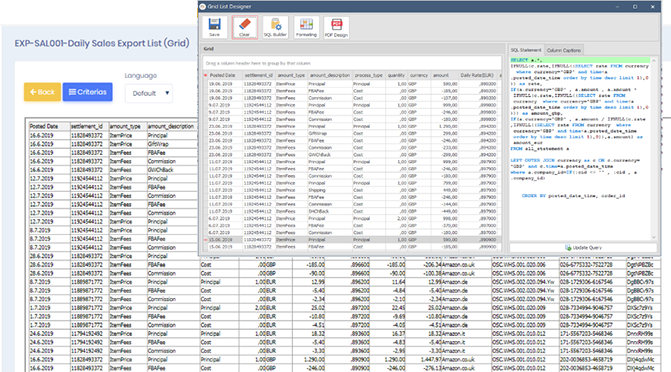Click process_type column header in designer
Image resolution: width=671 pixels, height=372 pixels.
point(368,75)
